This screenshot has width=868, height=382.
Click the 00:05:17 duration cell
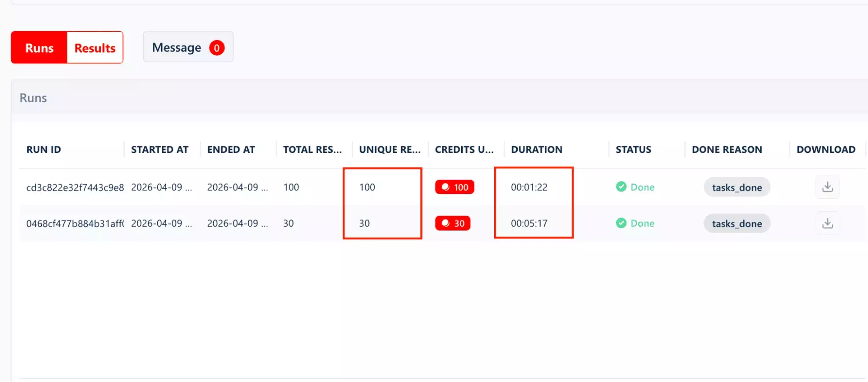(x=529, y=223)
